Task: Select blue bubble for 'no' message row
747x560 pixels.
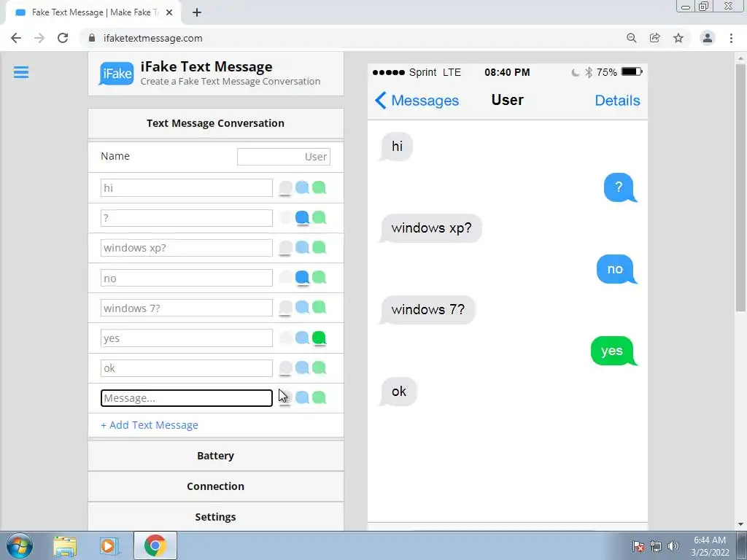Action: pos(302,278)
